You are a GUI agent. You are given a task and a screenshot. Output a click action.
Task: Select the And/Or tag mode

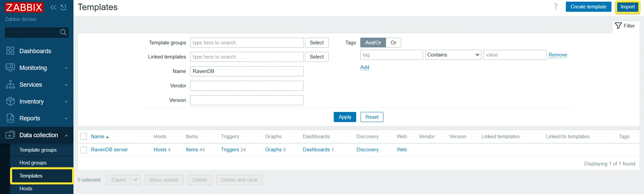373,43
